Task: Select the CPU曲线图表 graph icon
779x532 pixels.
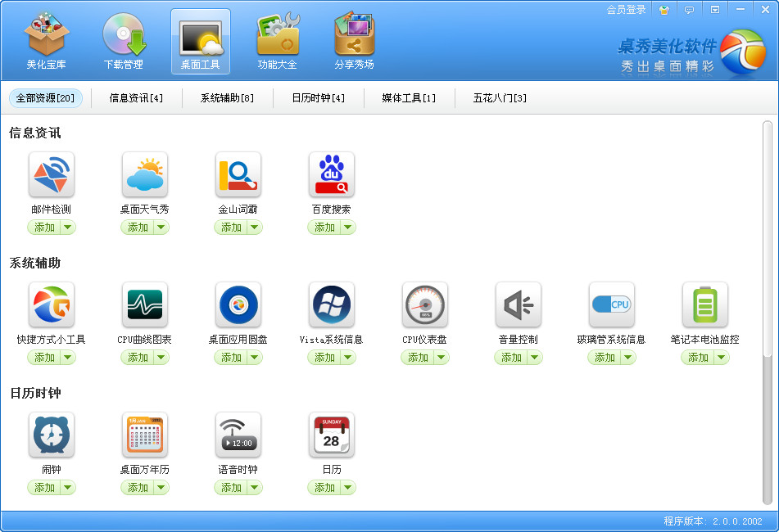Action: point(144,304)
